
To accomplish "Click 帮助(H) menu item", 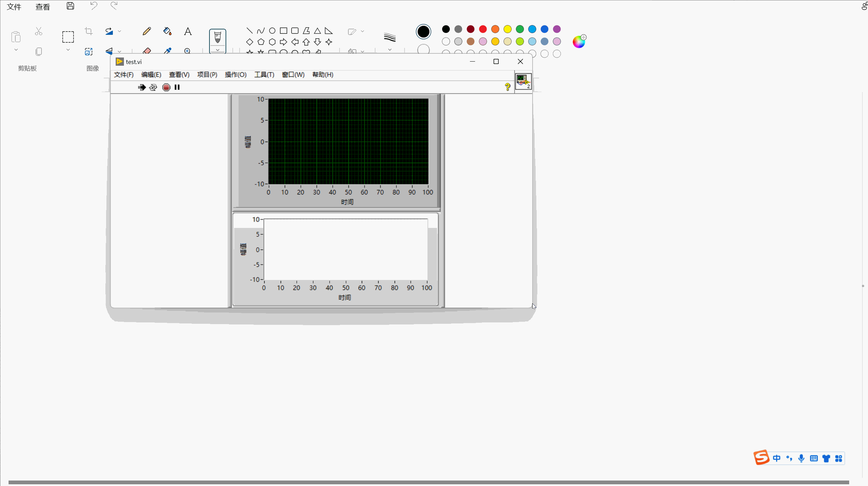I will point(322,74).
